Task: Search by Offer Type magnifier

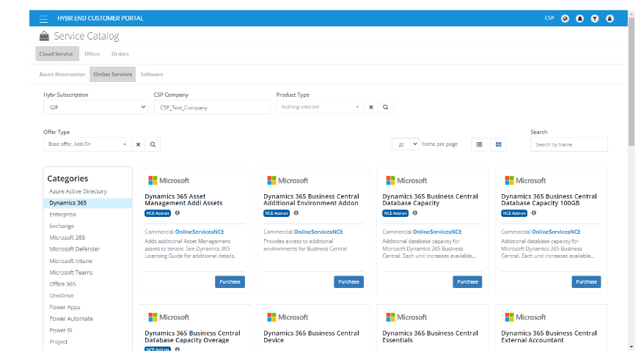Action: click(x=153, y=144)
